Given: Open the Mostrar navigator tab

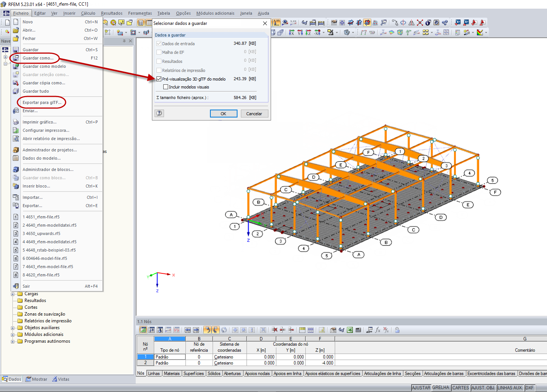Looking at the screenshot, I should 36,379.
